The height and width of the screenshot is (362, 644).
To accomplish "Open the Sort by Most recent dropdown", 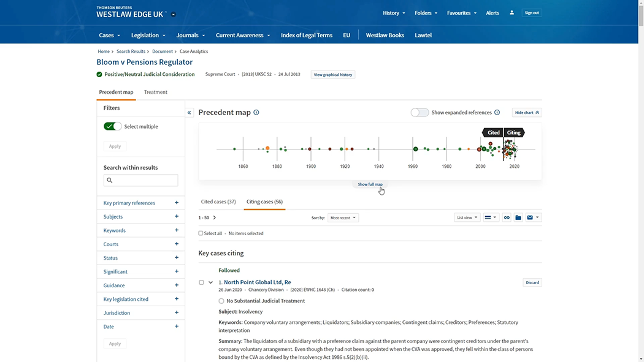I will [343, 217].
